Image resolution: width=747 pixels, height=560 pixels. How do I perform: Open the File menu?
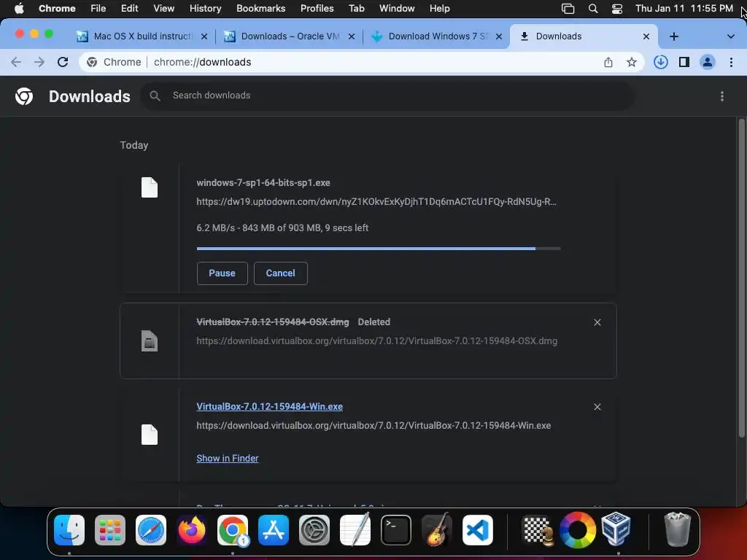(x=98, y=9)
